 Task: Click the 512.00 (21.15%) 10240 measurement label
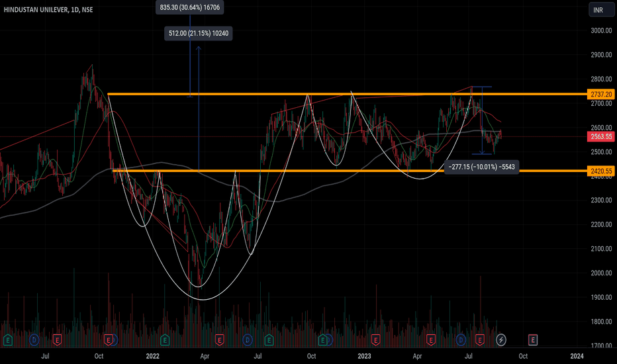tap(199, 34)
